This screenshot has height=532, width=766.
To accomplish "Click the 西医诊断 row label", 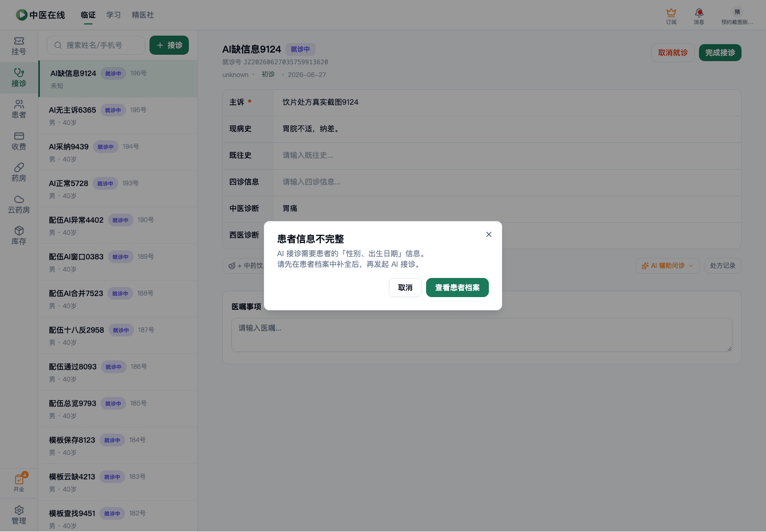I will (x=244, y=235).
